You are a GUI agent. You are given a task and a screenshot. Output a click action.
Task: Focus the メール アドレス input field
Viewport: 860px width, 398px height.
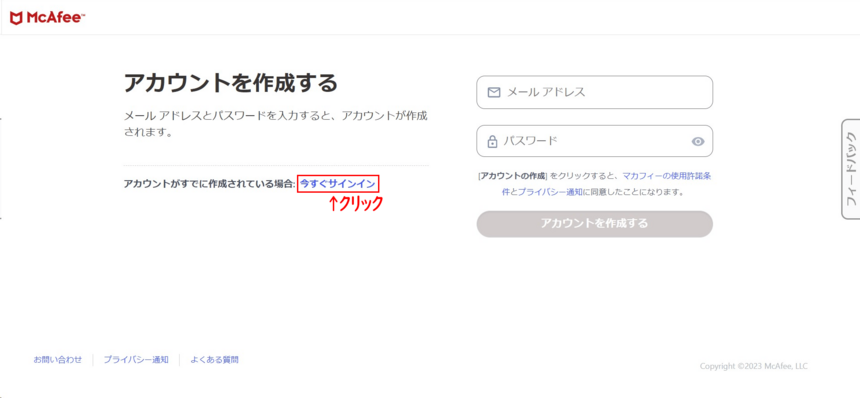595,92
